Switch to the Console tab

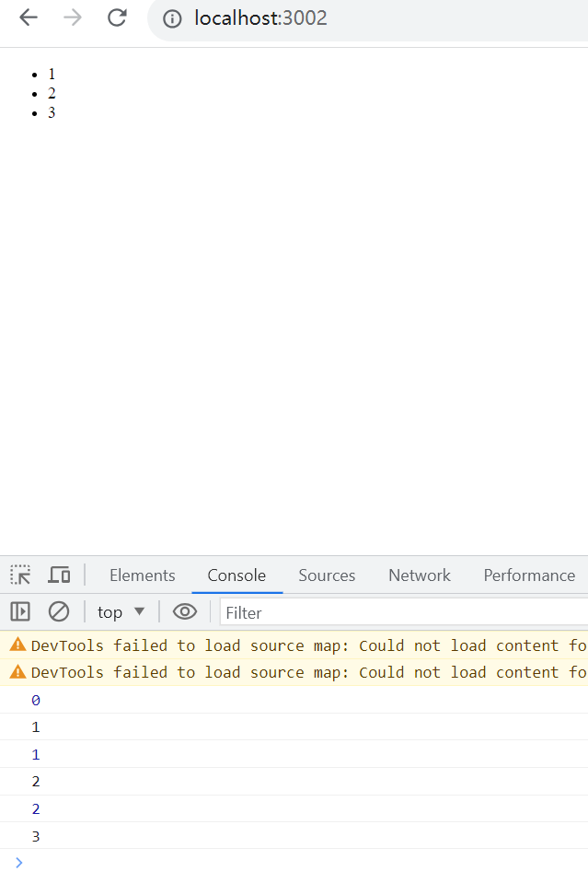pos(236,575)
